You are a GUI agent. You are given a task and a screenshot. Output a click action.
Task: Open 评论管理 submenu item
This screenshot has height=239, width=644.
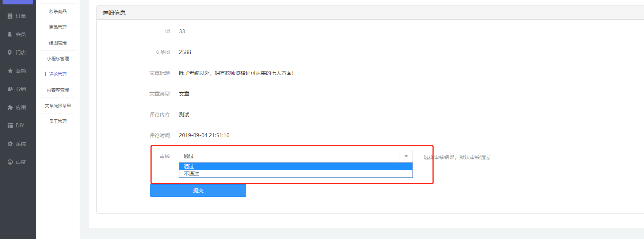pyautogui.click(x=58, y=74)
